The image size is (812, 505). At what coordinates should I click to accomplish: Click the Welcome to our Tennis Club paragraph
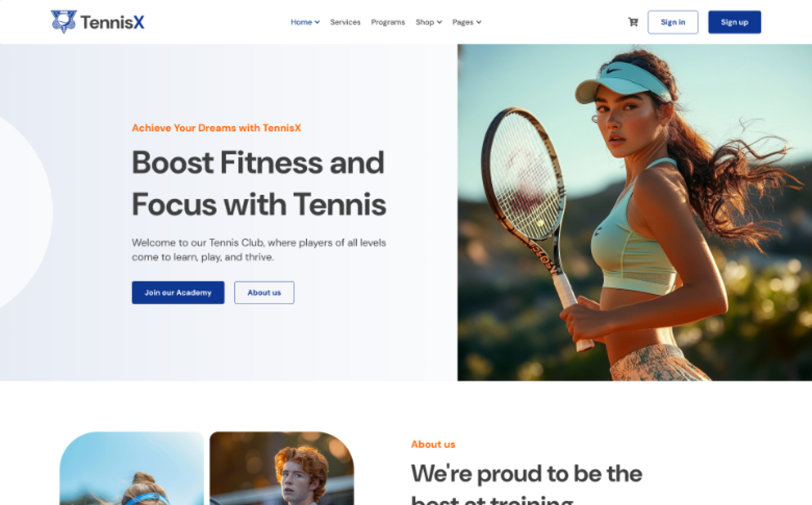259,250
